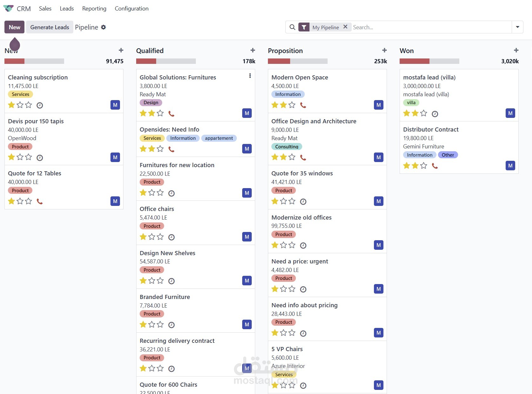The width and height of the screenshot is (532, 394).
Task: Remove the My Pipeline filter
Action: click(x=346, y=27)
